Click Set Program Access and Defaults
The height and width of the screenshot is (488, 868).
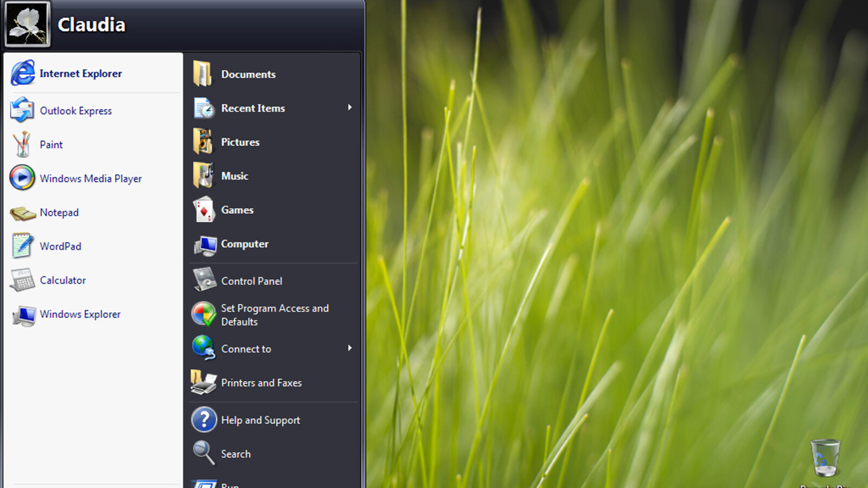(x=274, y=314)
